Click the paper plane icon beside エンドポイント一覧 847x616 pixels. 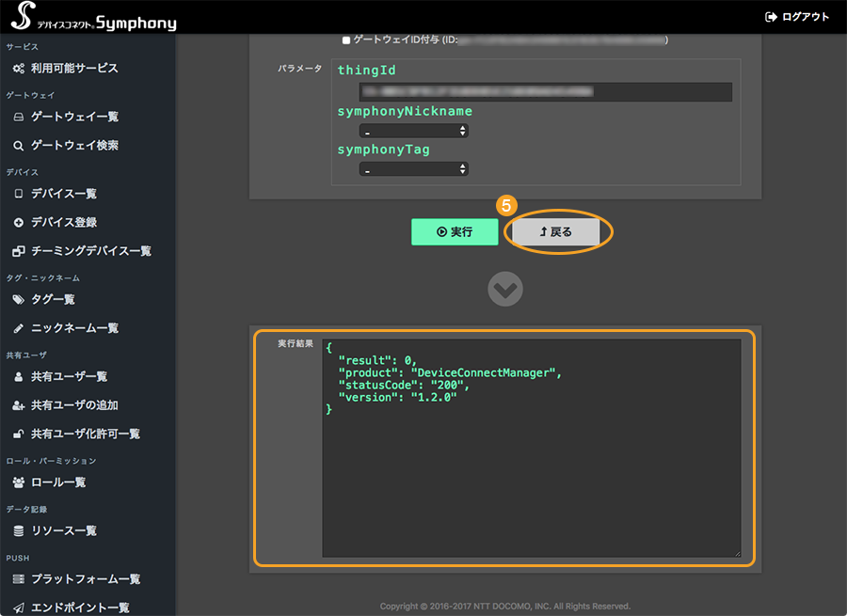coord(19,608)
